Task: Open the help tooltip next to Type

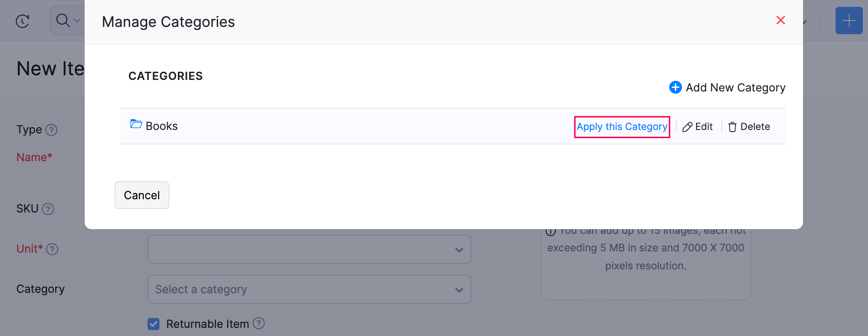Action: click(x=52, y=130)
